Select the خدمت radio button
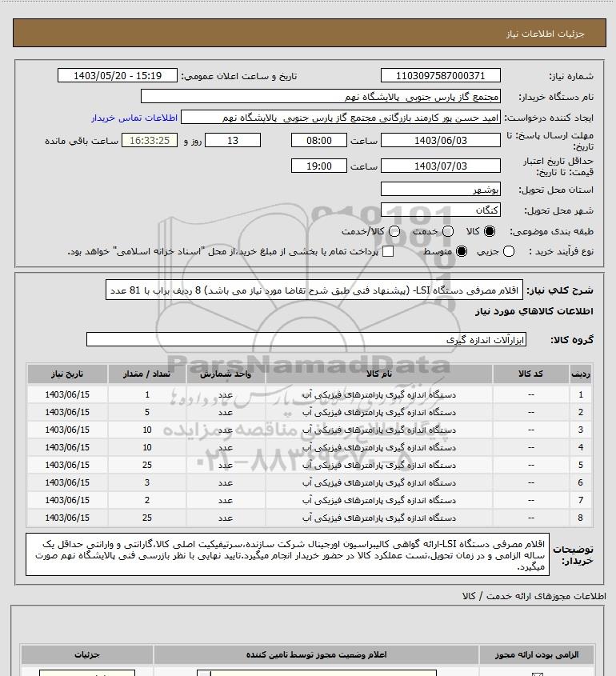This screenshot has width=616, height=676. 448,231
